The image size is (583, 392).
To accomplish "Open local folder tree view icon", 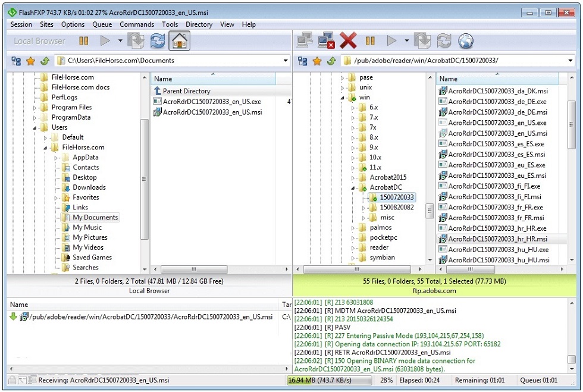I will click(x=16, y=61).
